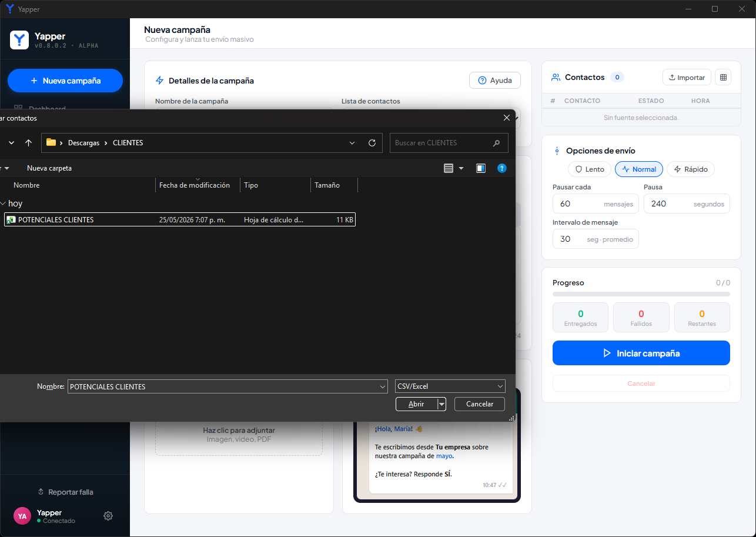Screen dimensions: 756x537
Task: Click the HORA column header
Action: tap(700, 101)
